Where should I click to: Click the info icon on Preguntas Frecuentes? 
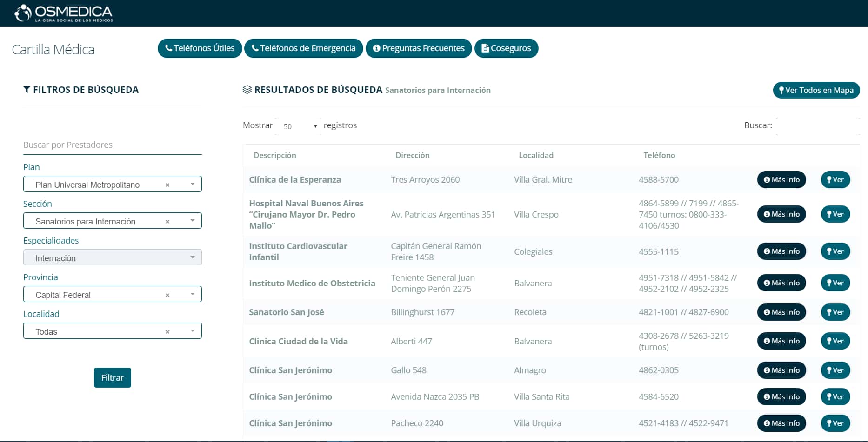click(x=377, y=48)
